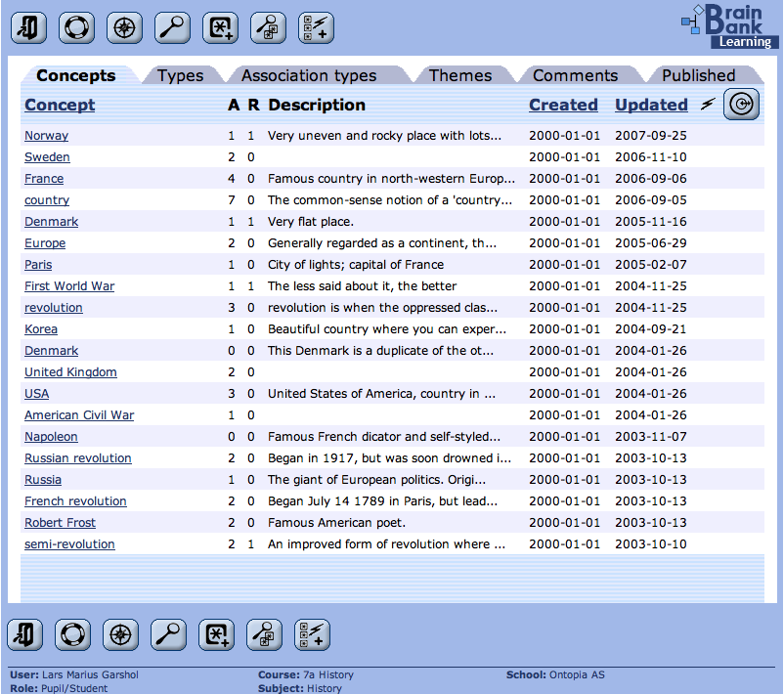Click magnifier-with-boxes icon in top toolbar

click(269, 27)
